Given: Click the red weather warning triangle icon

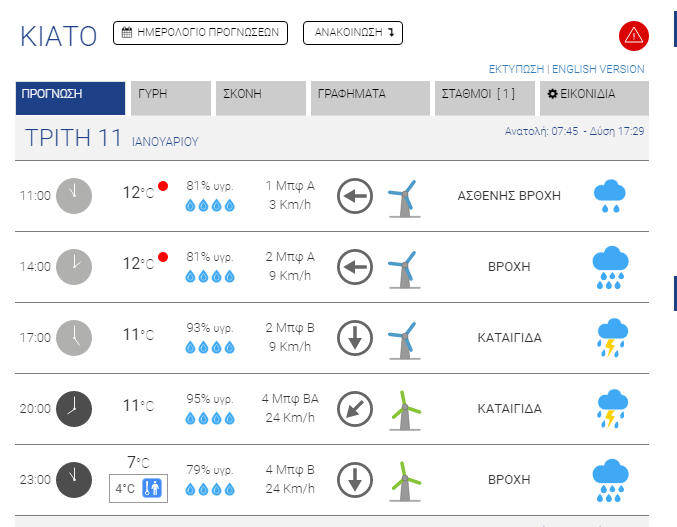Looking at the screenshot, I should click(x=634, y=35).
